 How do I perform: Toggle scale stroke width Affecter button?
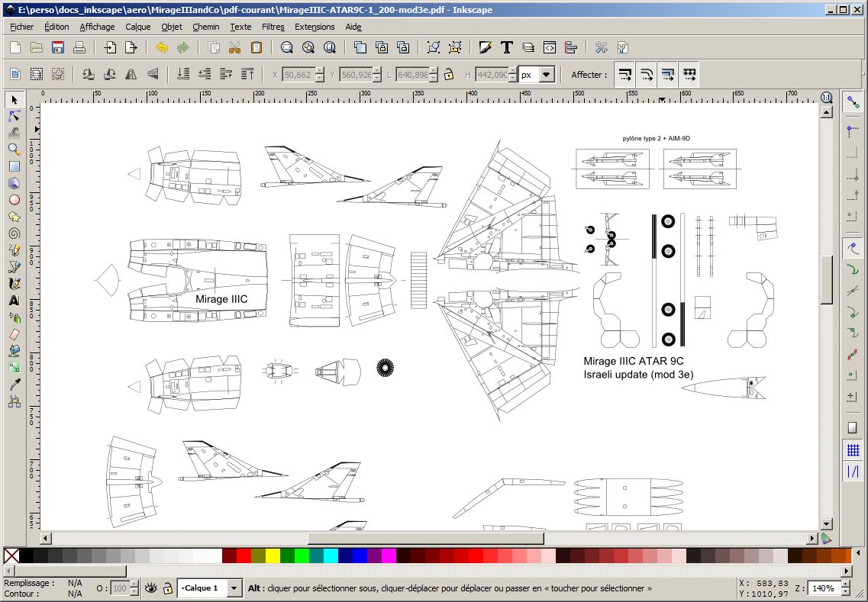point(625,75)
